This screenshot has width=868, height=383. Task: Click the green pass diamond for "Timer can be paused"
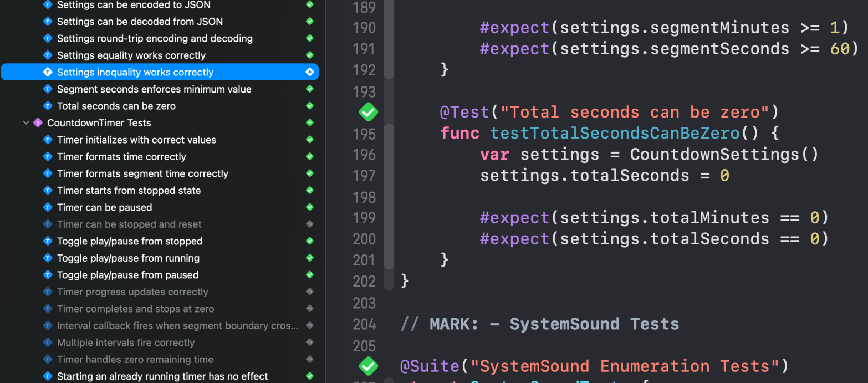(310, 207)
